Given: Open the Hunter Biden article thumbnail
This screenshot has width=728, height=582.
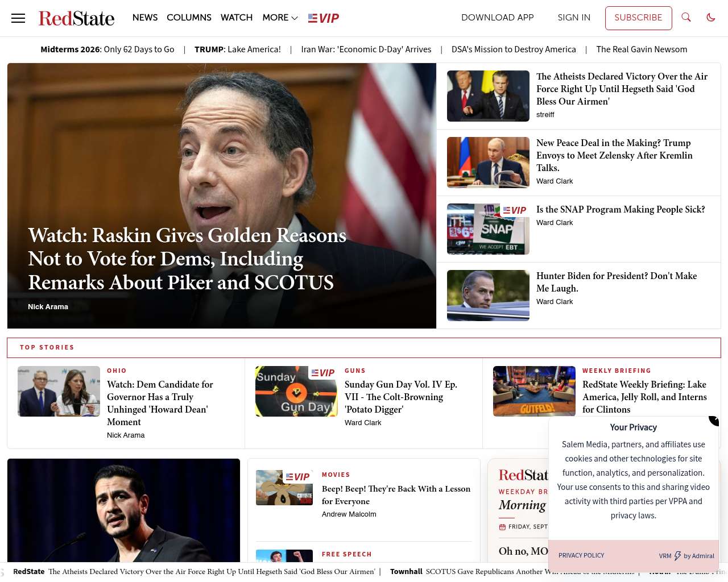Looking at the screenshot, I should [488, 296].
